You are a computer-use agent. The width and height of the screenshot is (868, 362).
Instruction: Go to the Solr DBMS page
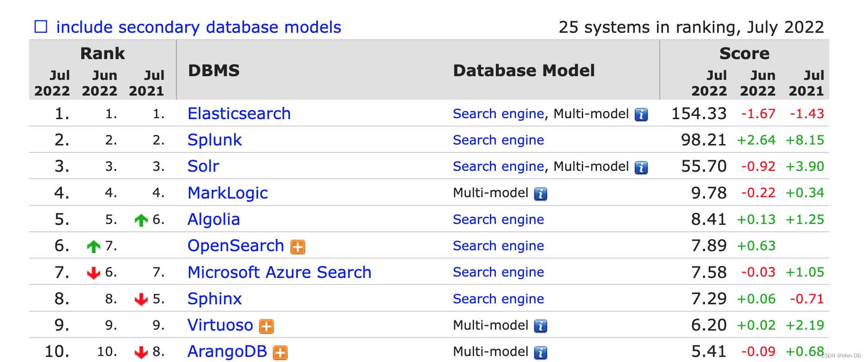203,166
